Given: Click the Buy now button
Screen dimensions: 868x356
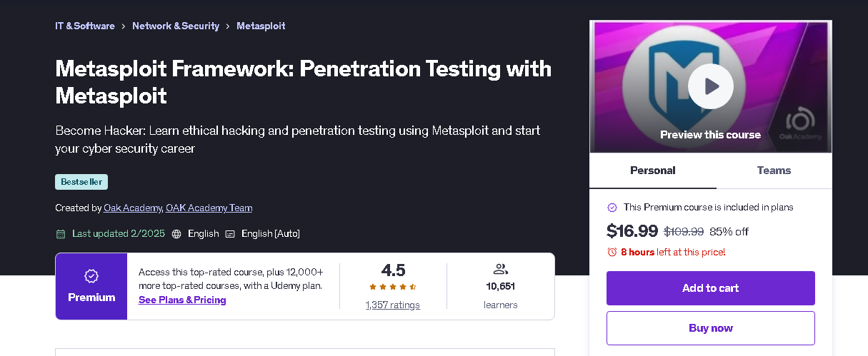Looking at the screenshot, I should pos(710,328).
